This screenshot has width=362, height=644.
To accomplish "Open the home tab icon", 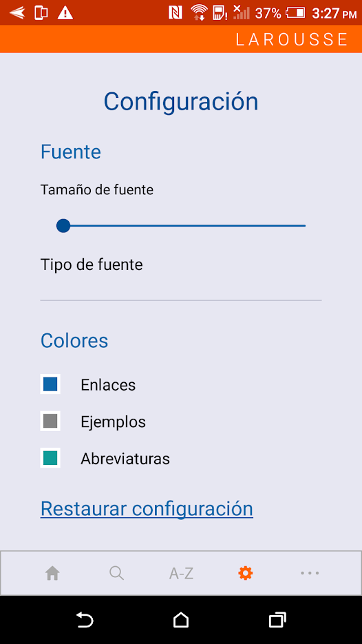I will tap(52, 573).
